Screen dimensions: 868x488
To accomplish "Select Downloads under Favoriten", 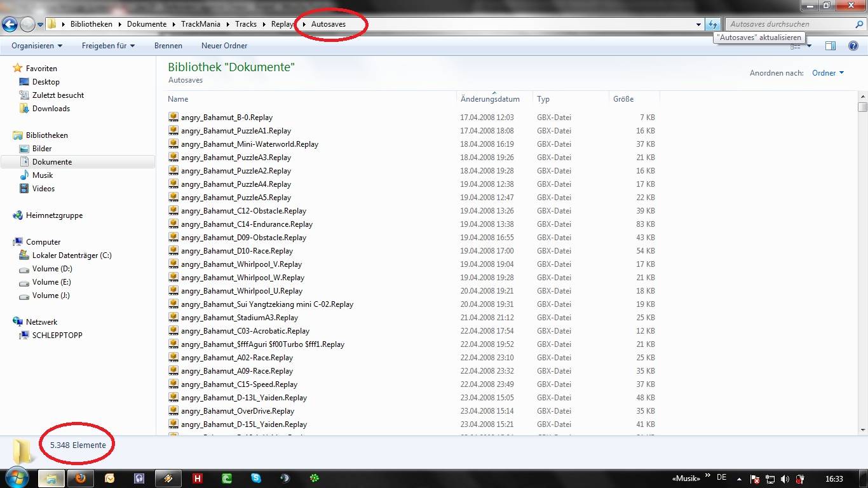I will point(51,109).
